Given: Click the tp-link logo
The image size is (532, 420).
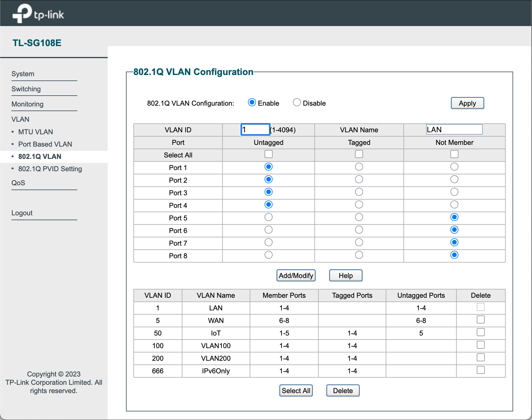Looking at the screenshot, I should point(38,13).
